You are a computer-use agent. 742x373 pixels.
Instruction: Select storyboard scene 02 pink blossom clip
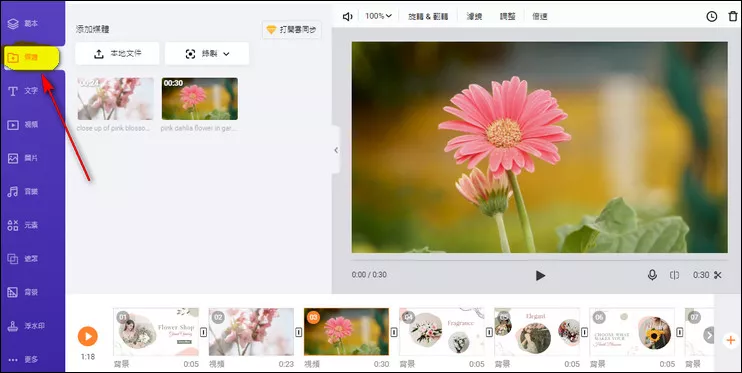tap(251, 332)
